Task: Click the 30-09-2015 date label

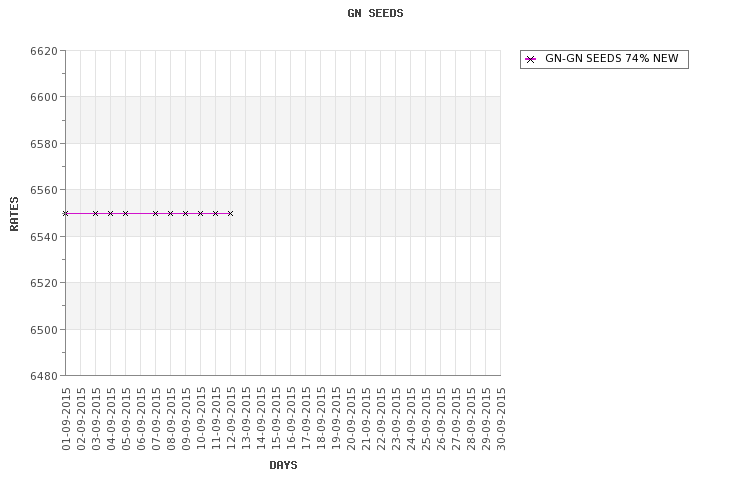Action: pyautogui.click(x=501, y=419)
